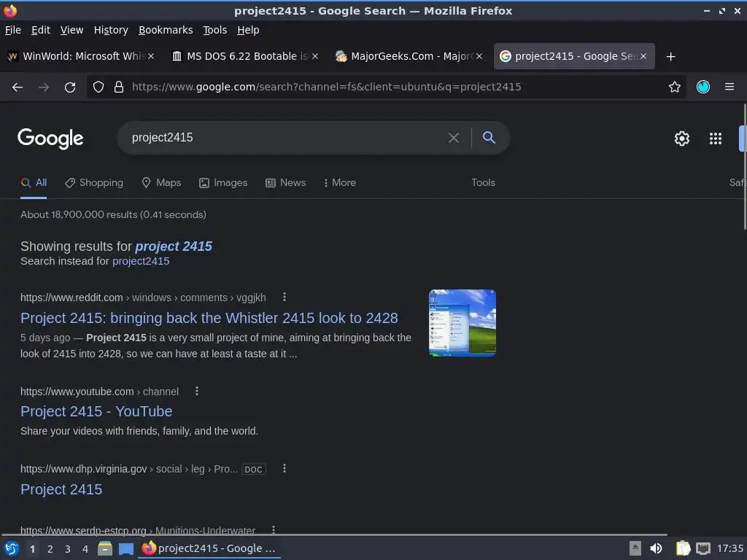Open the clipboard manager tray icon
Viewport: 747px width, 560px height.
[683, 548]
